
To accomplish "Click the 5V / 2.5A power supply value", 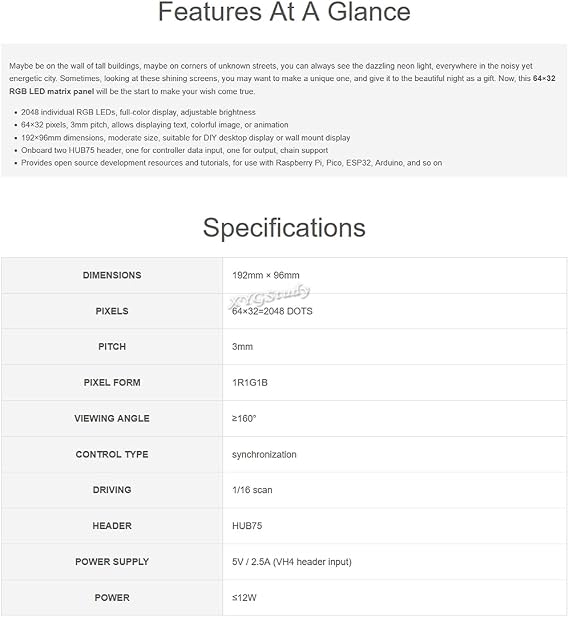I will [x=292, y=562].
